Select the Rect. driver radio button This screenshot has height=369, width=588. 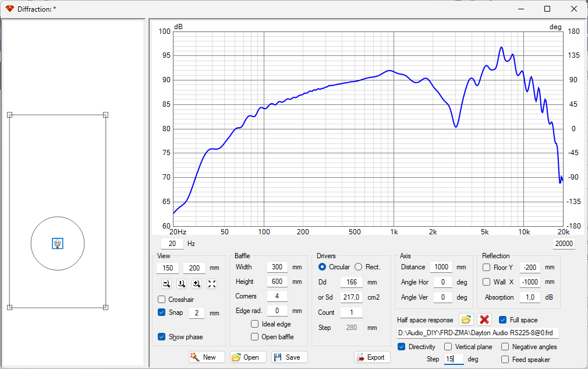tap(359, 266)
